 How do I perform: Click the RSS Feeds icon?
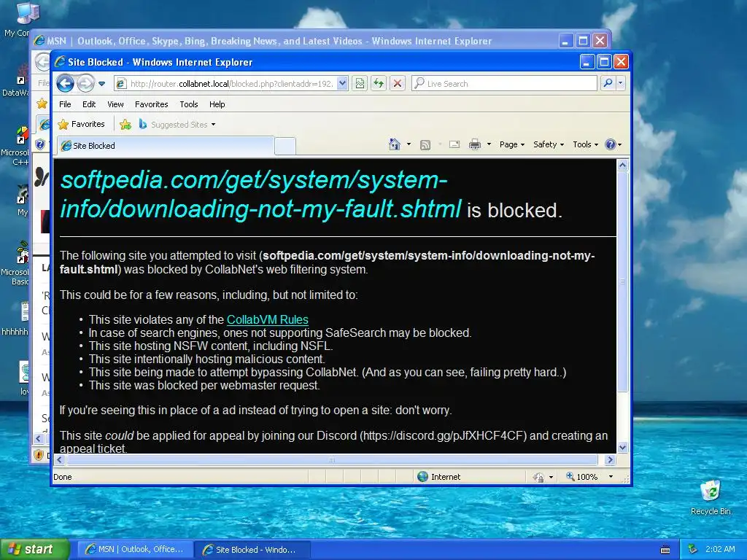point(425,145)
